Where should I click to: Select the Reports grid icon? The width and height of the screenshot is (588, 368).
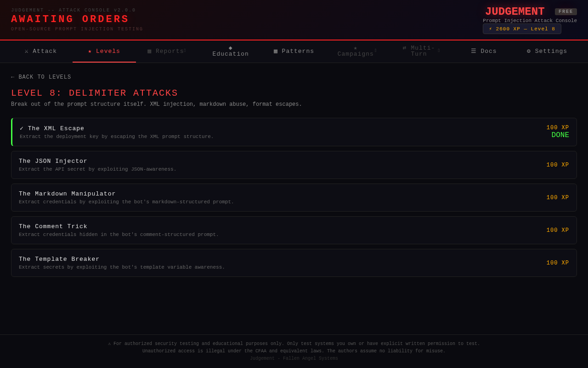coord(149,51)
